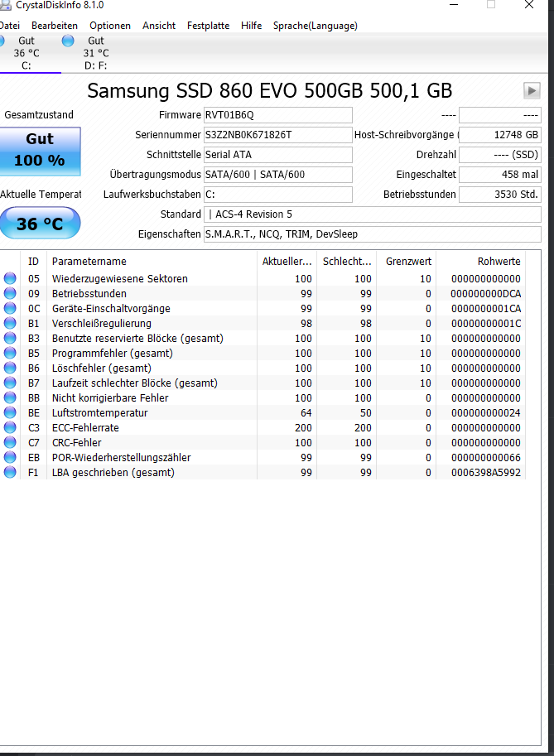554x756 pixels.
Task: Open the Bearbeiten menu
Action: (x=55, y=26)
